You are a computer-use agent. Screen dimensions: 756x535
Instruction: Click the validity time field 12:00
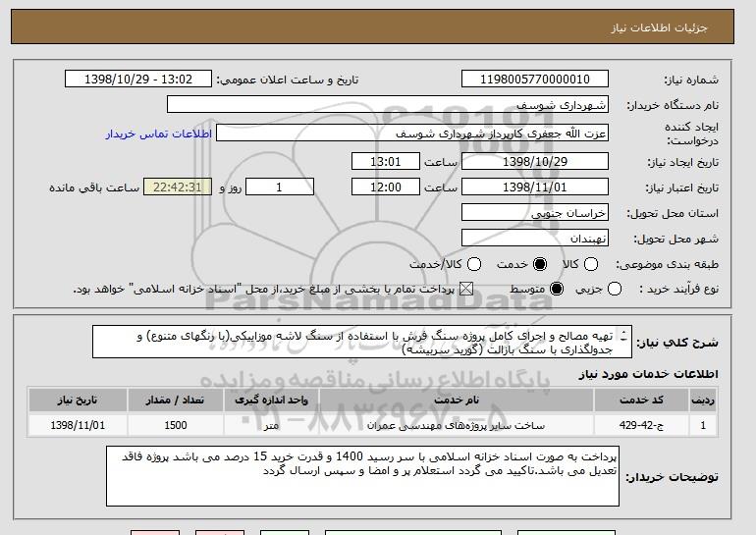click(386, 187)
